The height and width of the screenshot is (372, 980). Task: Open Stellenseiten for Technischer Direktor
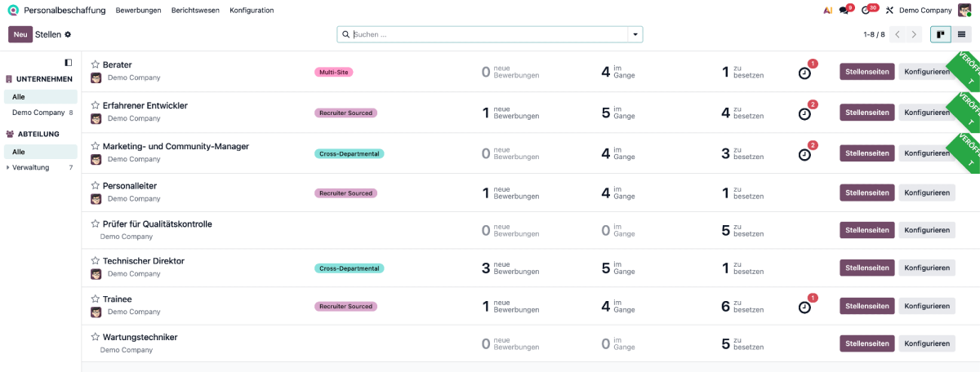(867, 268)
